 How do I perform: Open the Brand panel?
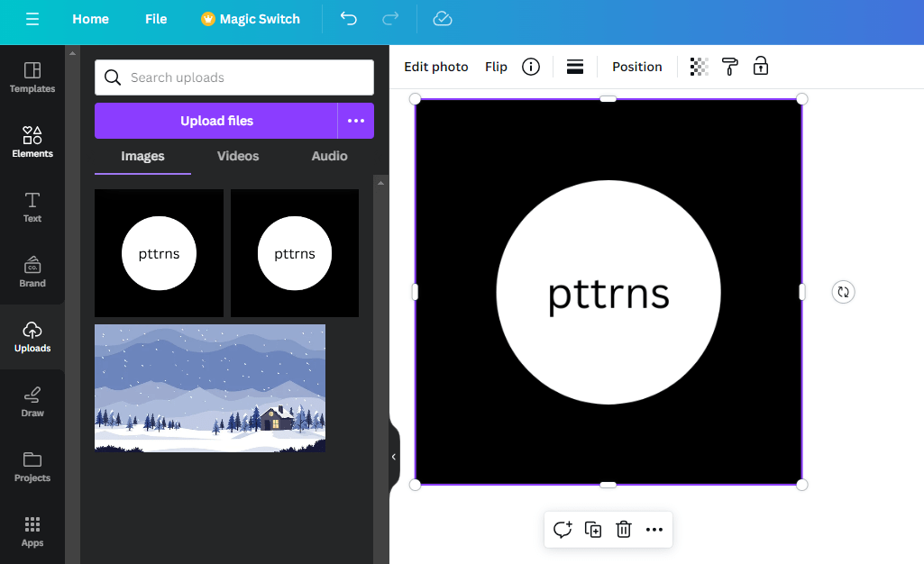(x=32, y=271)
